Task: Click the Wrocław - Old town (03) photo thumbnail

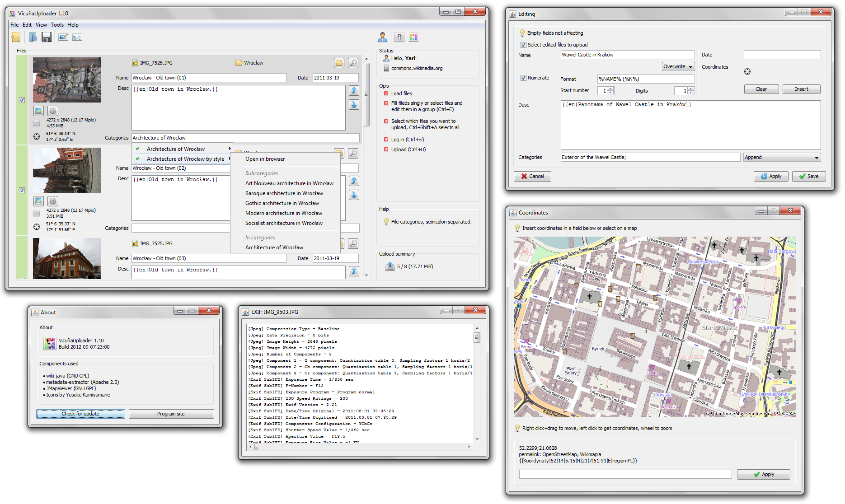Action: pyautogui.click(x=67, y=258)
